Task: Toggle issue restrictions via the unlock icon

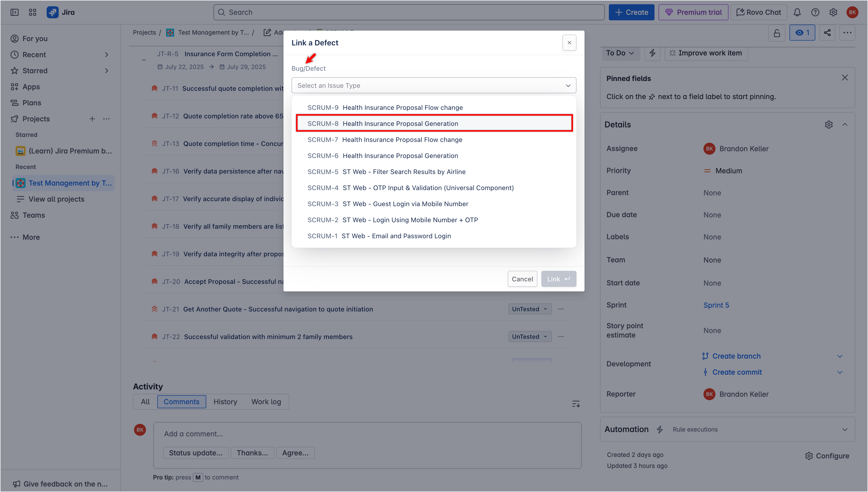Action: [x=776, y=33]
